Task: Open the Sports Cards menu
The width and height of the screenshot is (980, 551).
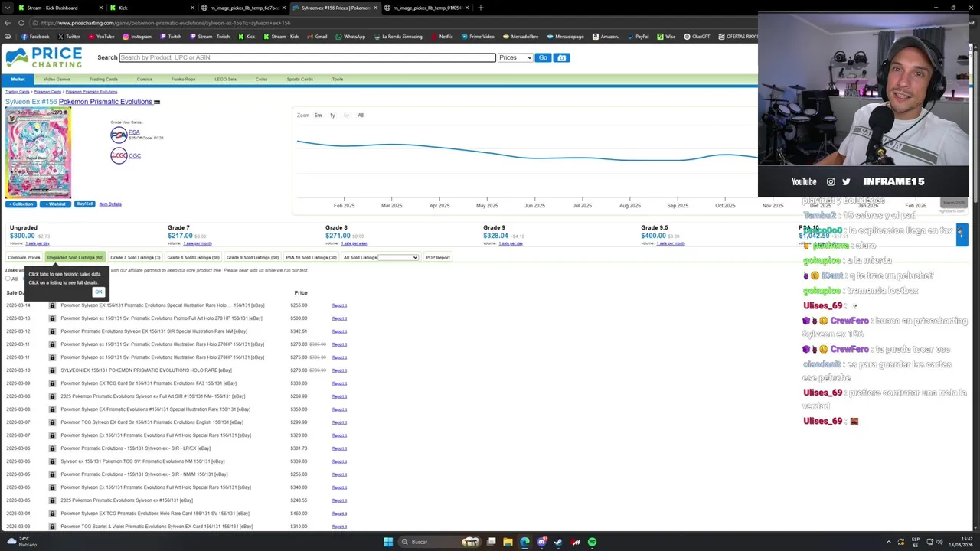Action: click(x=300, y=79)
